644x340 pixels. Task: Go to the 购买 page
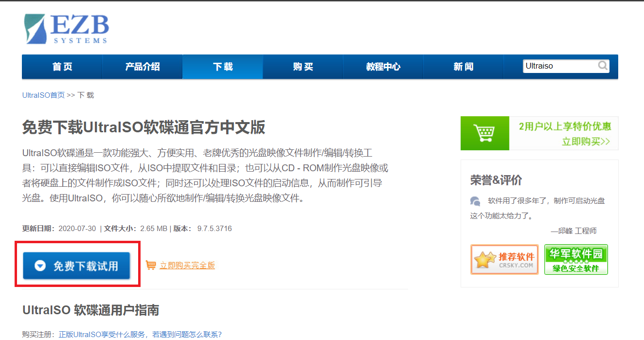(x=303, y=67)
